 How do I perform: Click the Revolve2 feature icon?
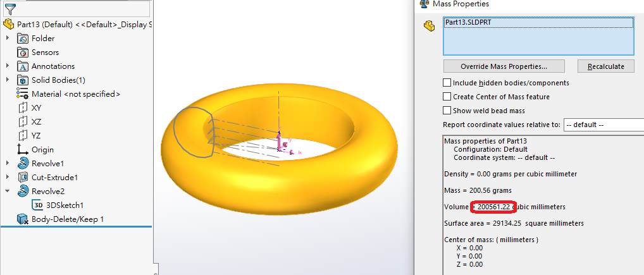click(x=23, y=192)
